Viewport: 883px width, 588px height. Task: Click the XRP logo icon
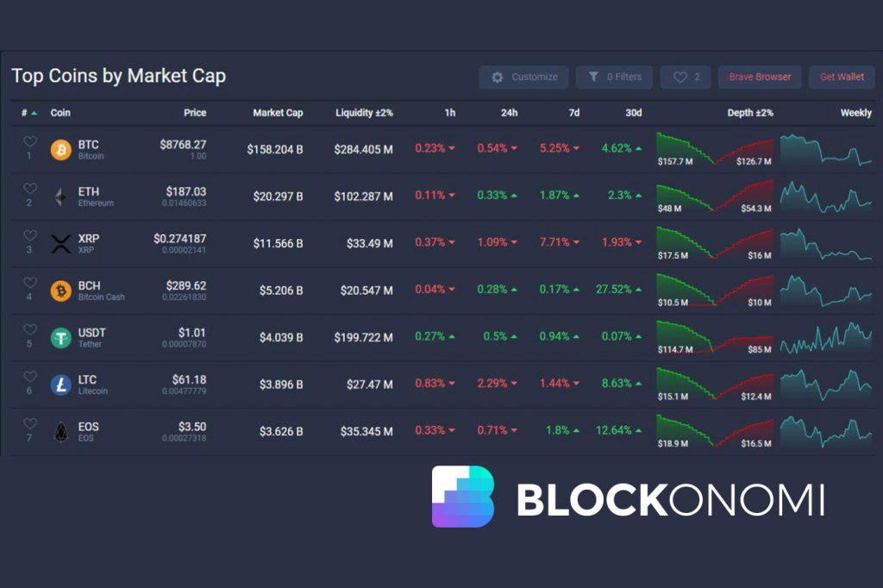(x=60, y=244)
